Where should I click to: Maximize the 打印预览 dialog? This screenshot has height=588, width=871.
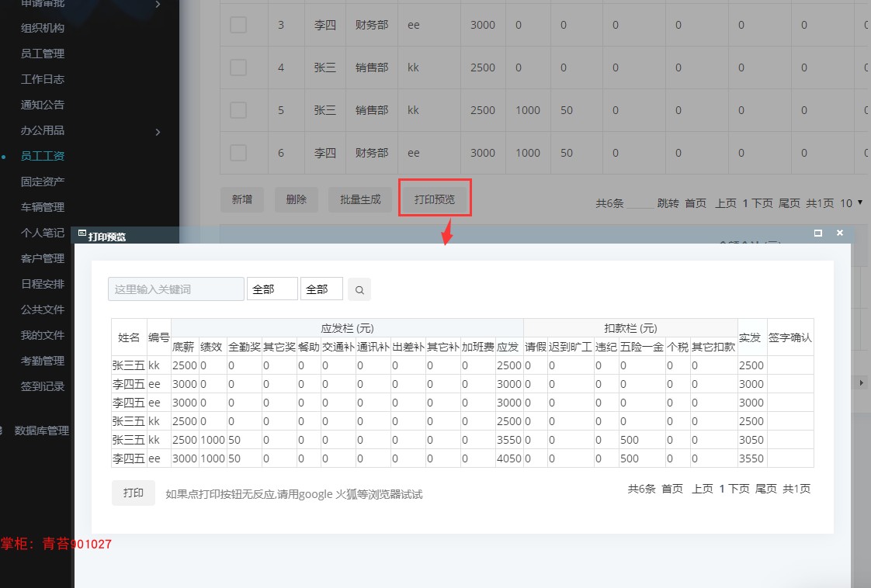[x=817, y=233]
